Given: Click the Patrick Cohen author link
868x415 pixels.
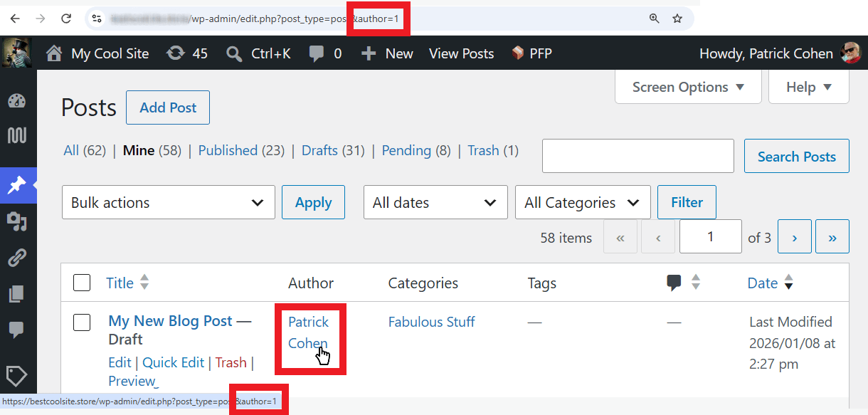Looking at the screenshot, I should pos(309,332).
